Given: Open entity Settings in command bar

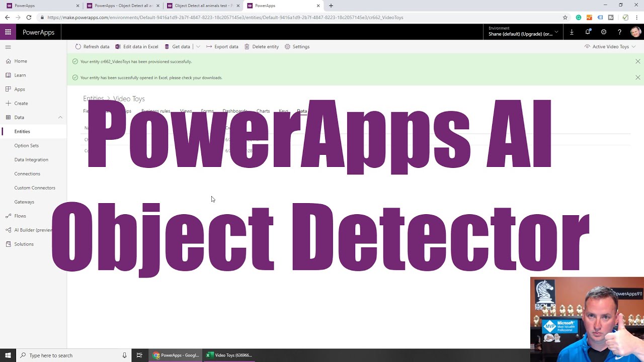Looking at the screenshot, I should pyautogui.click(x=297, y=47).
